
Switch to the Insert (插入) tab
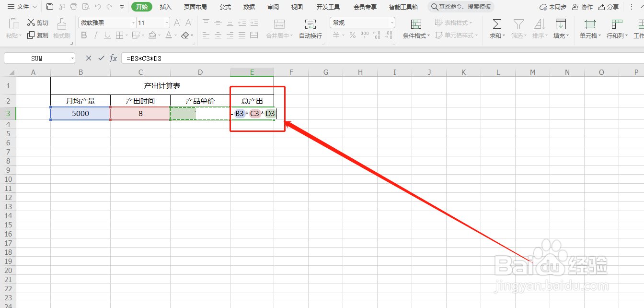166,7
